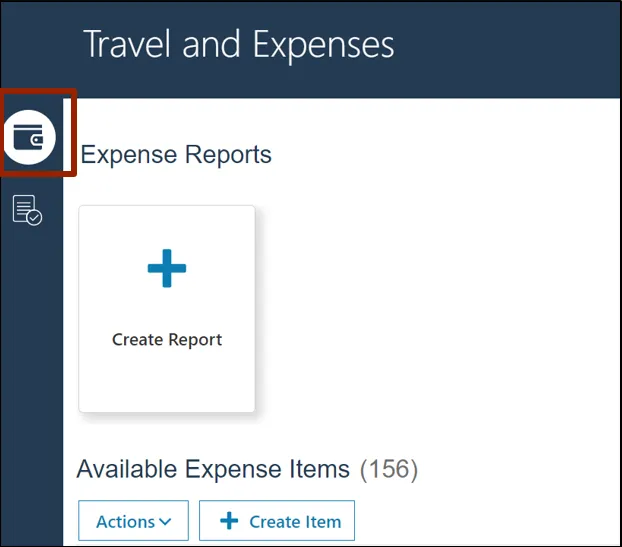Click the large plus icon on Create Report
This screenshot has width=622, height=547.
click(167, 268)
